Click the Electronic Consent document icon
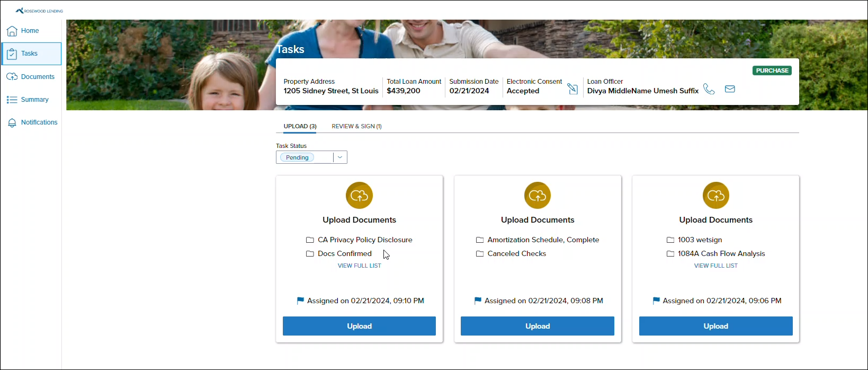The image size is (868, 370). (x=572, y=89)
